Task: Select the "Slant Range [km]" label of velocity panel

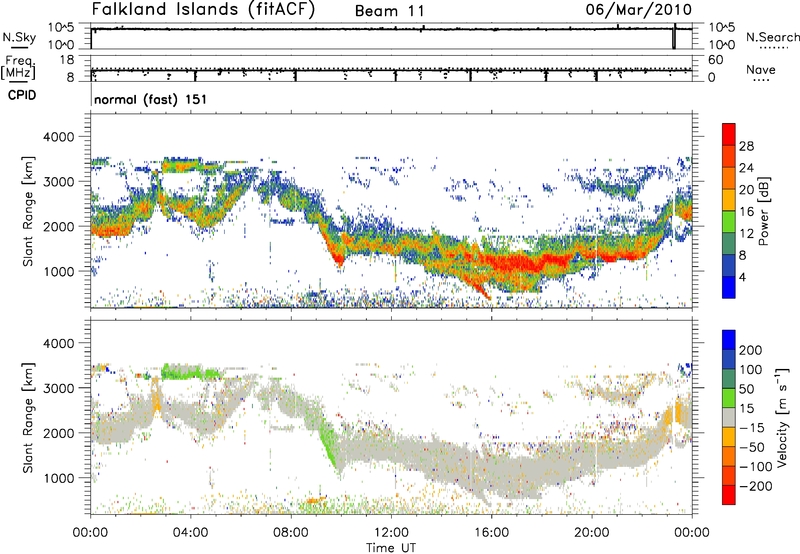Action: [28, 418]
